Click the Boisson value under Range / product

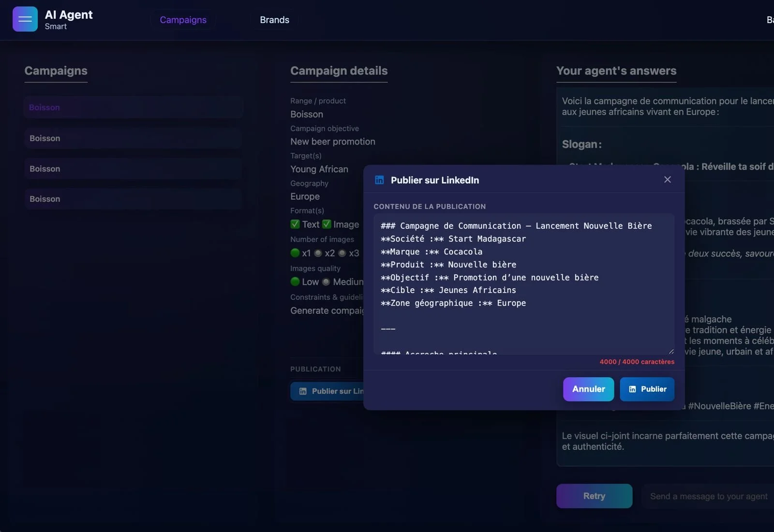tap(307, 114)
